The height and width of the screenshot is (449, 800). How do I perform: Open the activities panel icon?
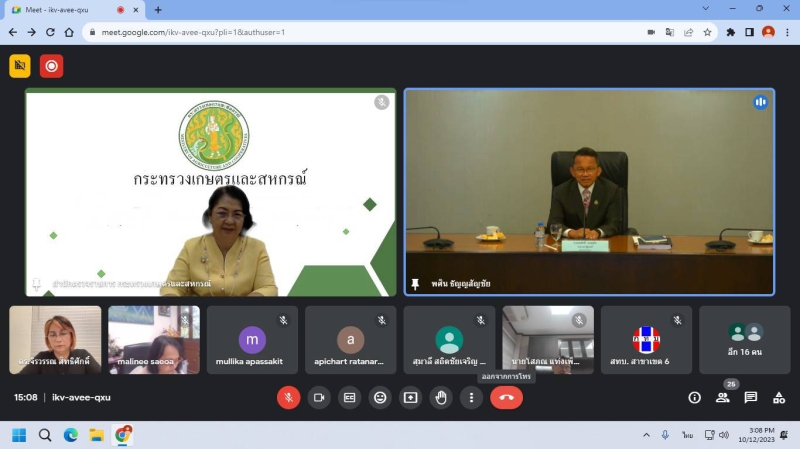pos(778,397)
